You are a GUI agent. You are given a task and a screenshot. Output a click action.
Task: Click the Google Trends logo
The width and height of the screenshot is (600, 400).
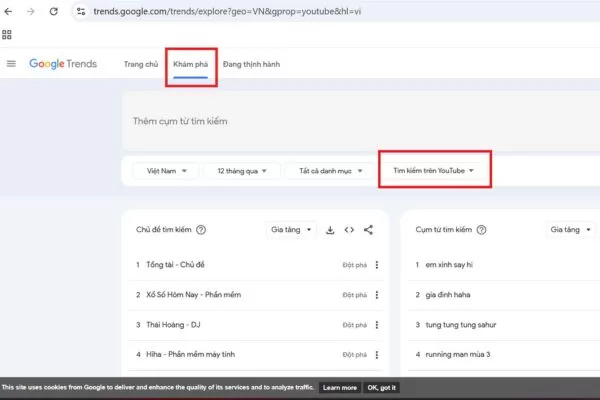[x=63, y=64]
